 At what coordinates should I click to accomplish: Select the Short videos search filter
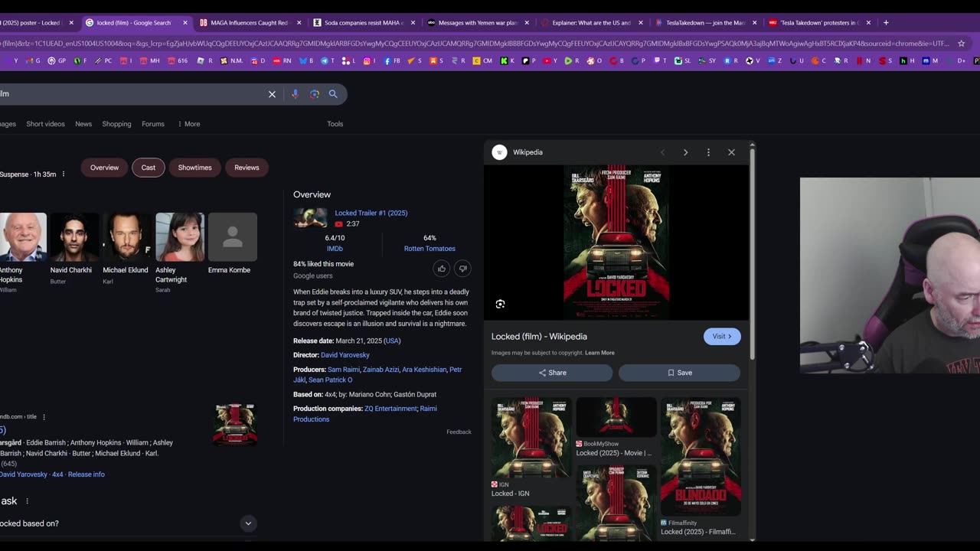point(45,124)
